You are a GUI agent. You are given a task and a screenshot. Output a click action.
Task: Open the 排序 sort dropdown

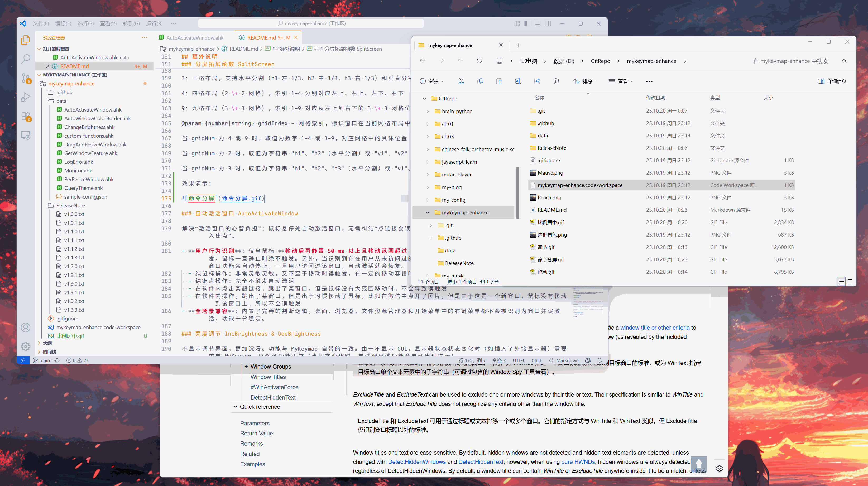tap(585, 81)
